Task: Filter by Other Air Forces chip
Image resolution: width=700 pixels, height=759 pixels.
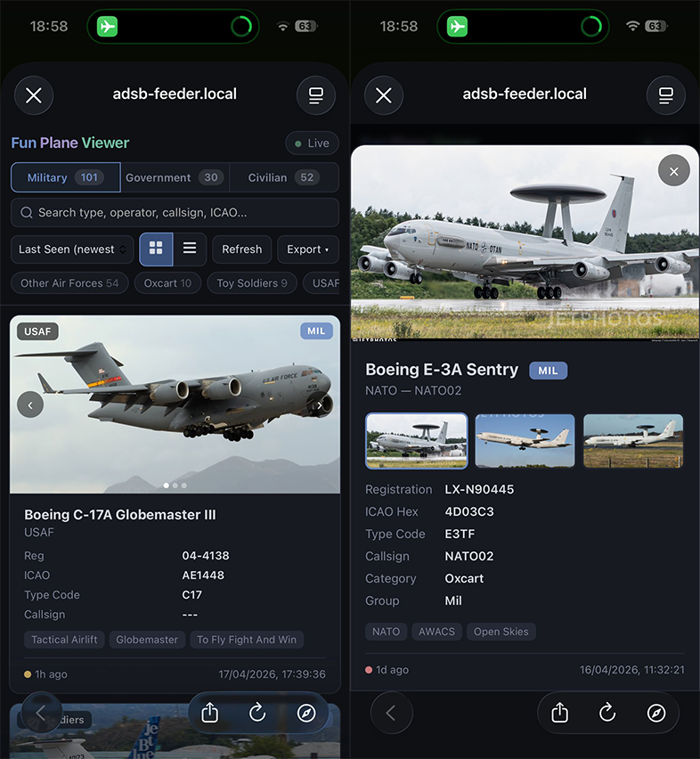Action: [69, 283]
